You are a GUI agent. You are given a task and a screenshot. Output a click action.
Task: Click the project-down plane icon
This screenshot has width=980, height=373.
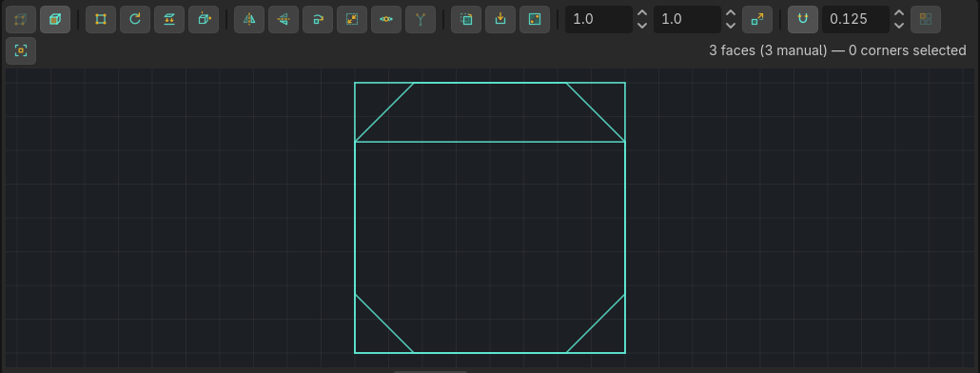[169, 19]
